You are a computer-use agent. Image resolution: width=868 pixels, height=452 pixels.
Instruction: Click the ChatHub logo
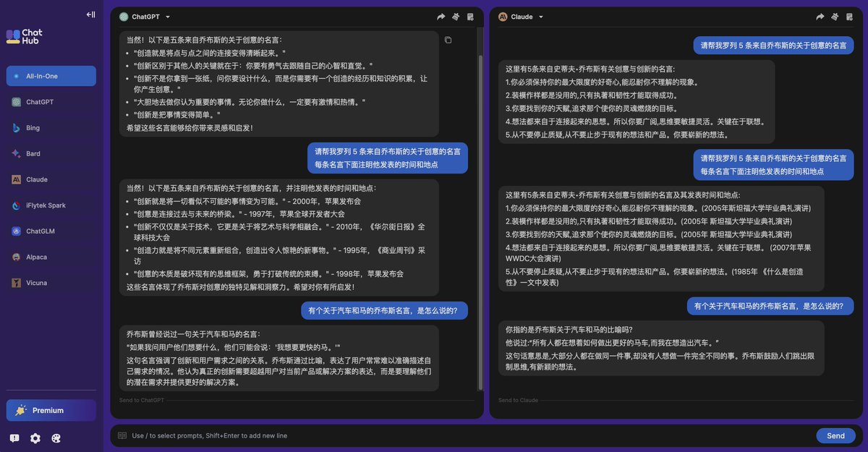tap(25, 37)
